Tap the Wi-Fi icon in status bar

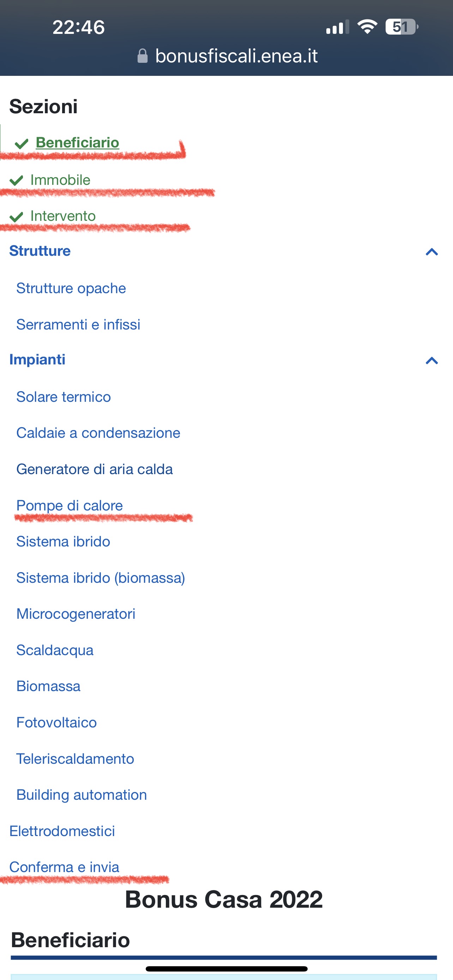click(x=367, y=27)
